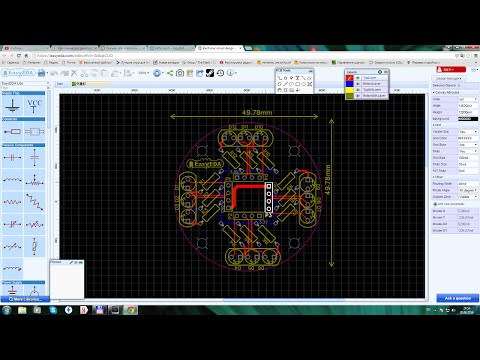Click the black convert-to-PCB icon
The image size is (480, 360).
pyautogui.click(x=210, y=73)
